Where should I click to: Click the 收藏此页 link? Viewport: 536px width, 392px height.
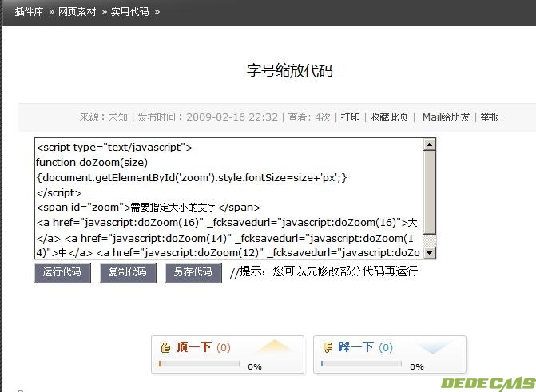click(x=389, y=117)
